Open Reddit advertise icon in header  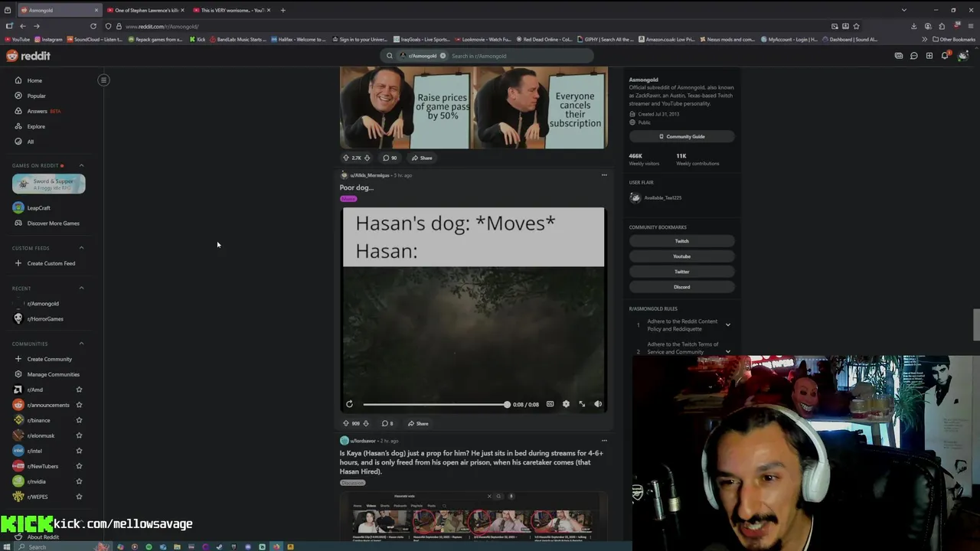pos(899,56)
